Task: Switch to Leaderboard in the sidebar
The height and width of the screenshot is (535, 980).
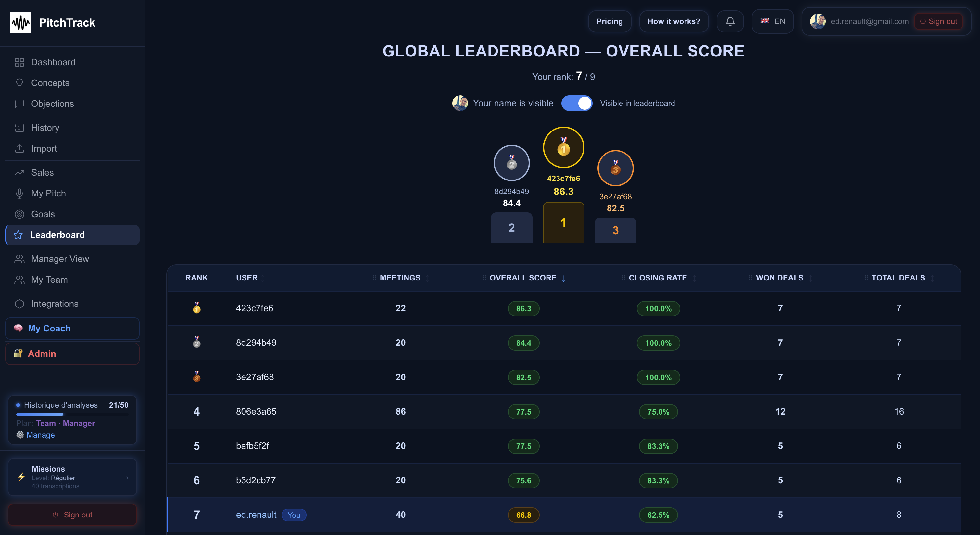Action: (57, 235)
